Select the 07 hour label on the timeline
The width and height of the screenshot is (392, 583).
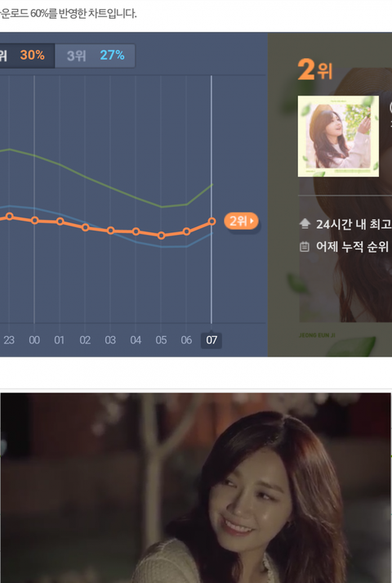(212, 340)
